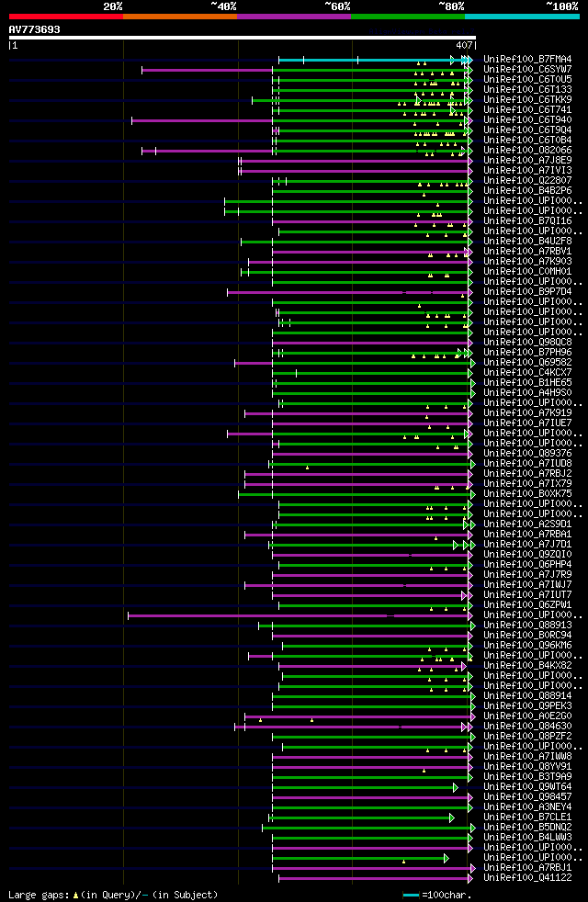The width and height of the screenshot is (588, 902).
Task: Open the UniRef100_Q84630 label
Action: (x=527, y=727)
